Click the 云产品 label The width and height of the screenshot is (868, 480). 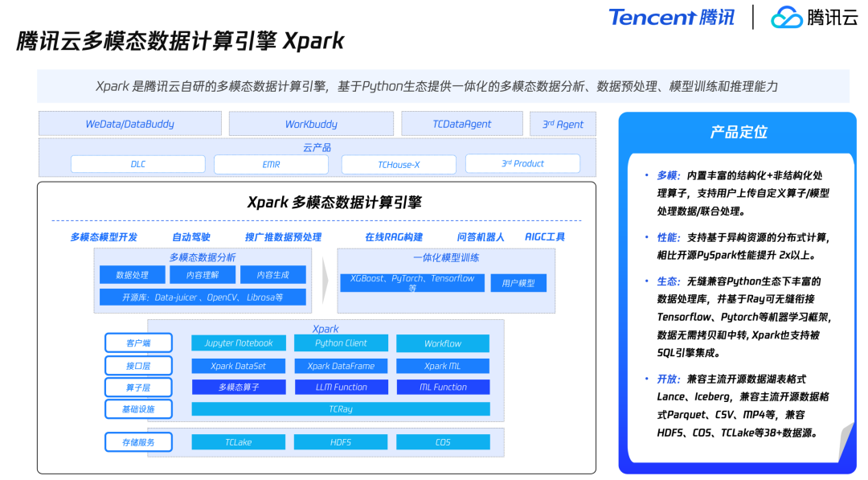tap(317, 147)
